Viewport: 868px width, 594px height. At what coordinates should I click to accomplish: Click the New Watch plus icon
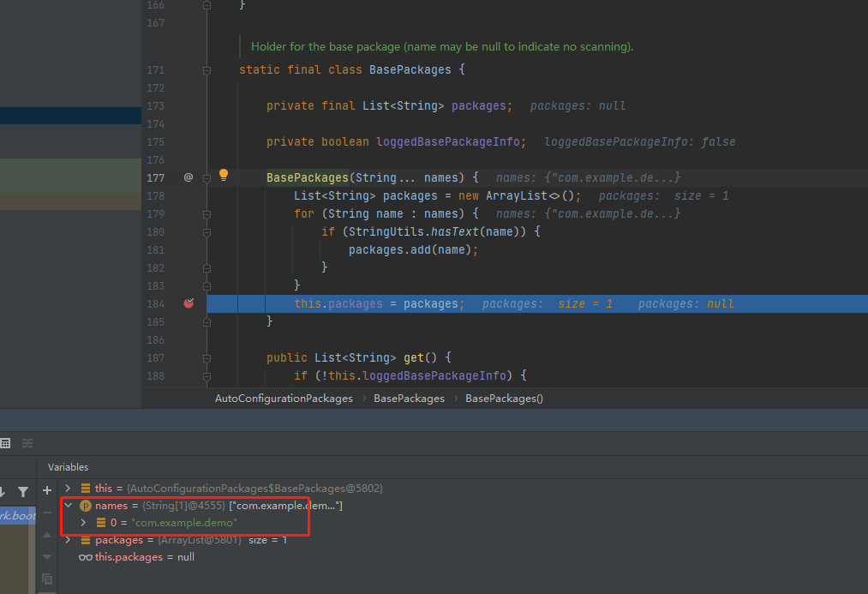[47, 490]
